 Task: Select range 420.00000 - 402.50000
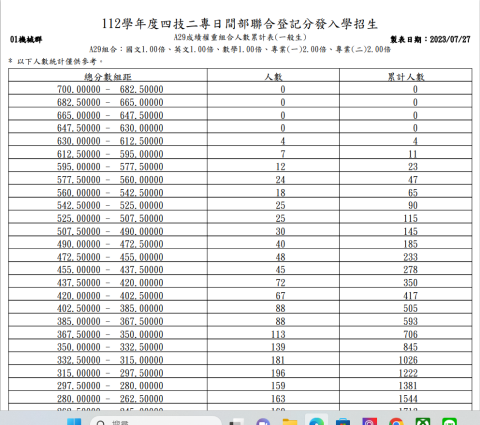[x=110, y=296]
